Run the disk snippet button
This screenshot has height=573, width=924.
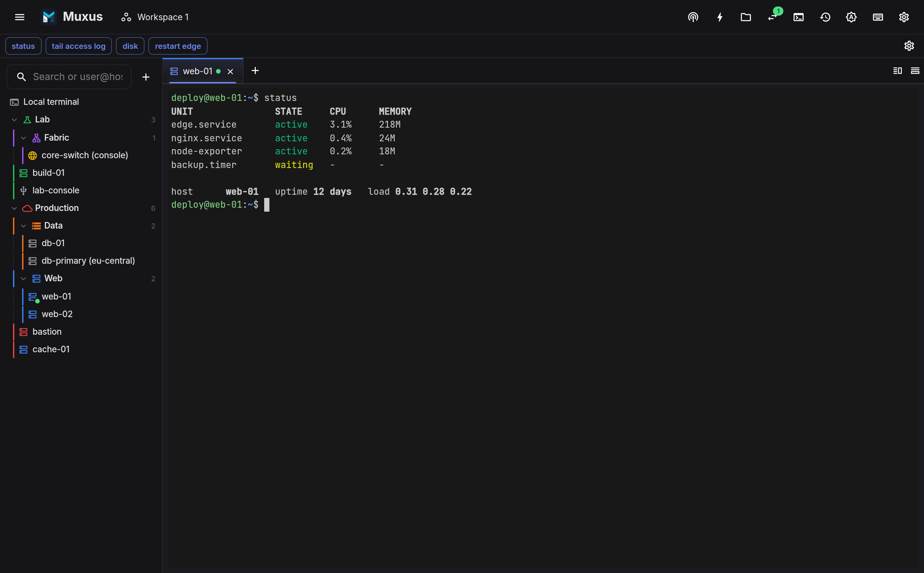tap(130, 46)
